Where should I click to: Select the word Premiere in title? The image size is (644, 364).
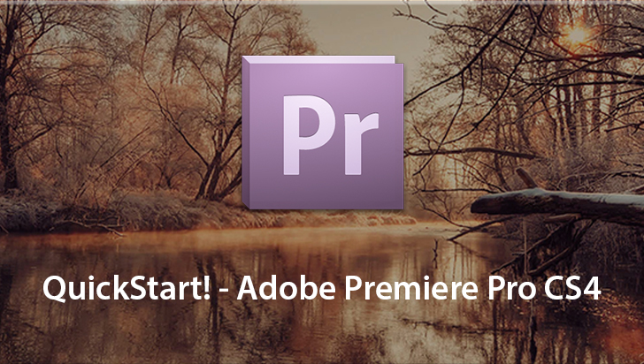[x=410, y=287]
